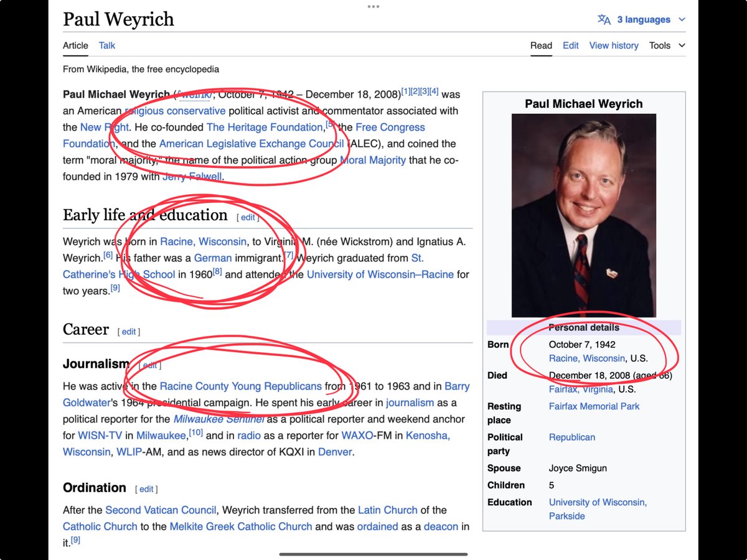Select the Read tab
Screen dimensions: 747x560
(541, 45)
